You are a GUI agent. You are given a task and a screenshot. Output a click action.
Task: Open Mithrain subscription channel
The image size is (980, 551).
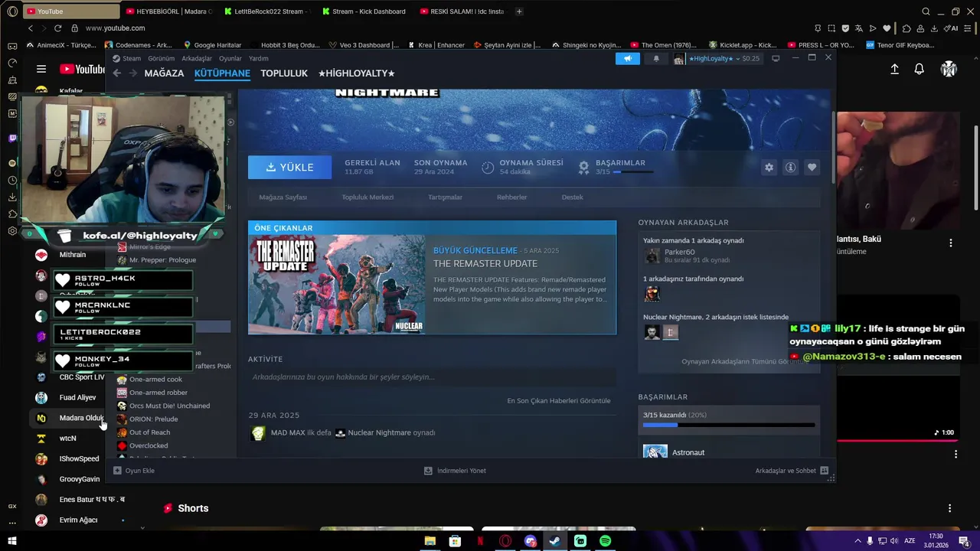click(72, 255)
